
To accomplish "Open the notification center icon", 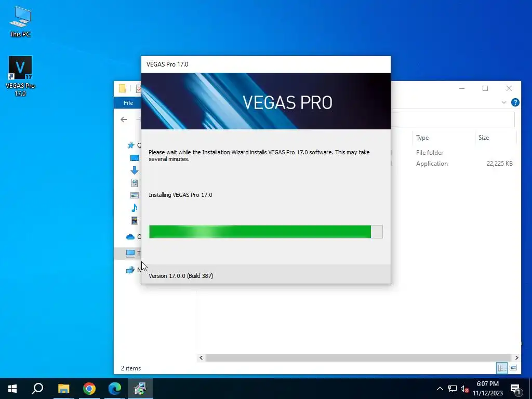I will tap(515, 389).
